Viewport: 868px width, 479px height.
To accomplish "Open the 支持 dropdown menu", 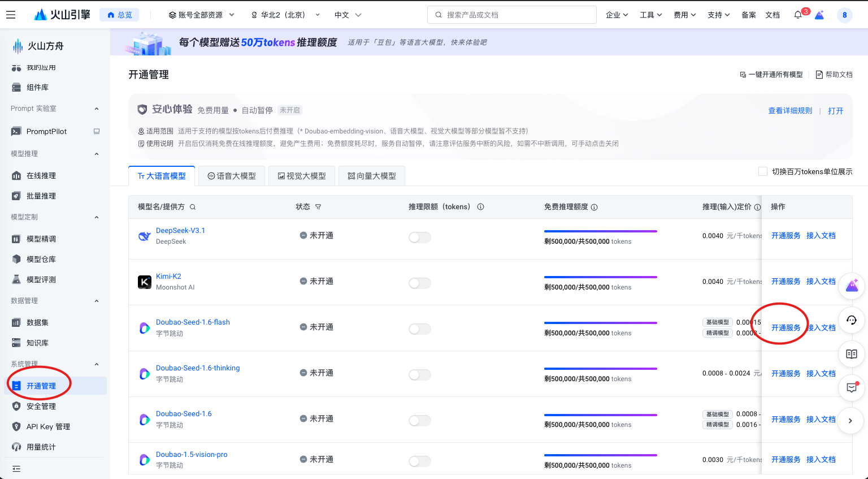I will click(x=719, y=15).
